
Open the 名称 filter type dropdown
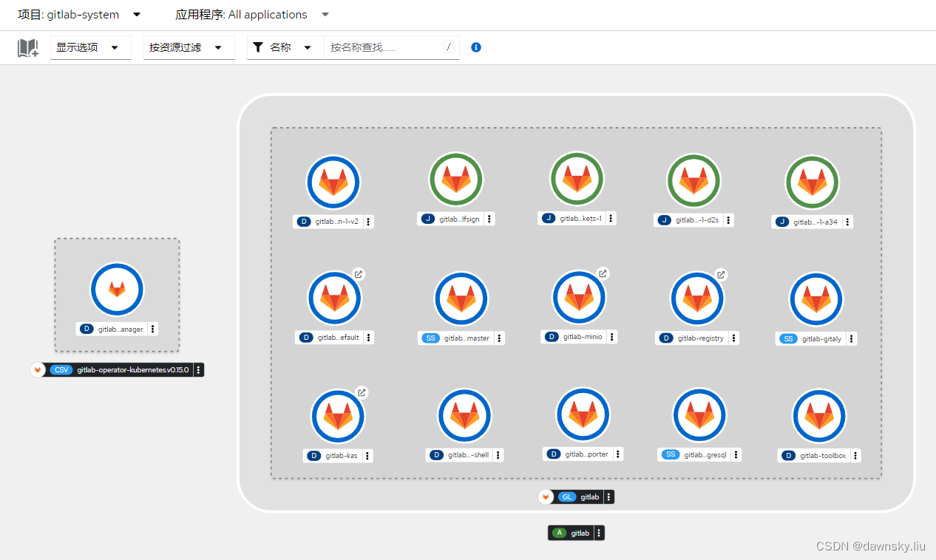coord(285,47)
